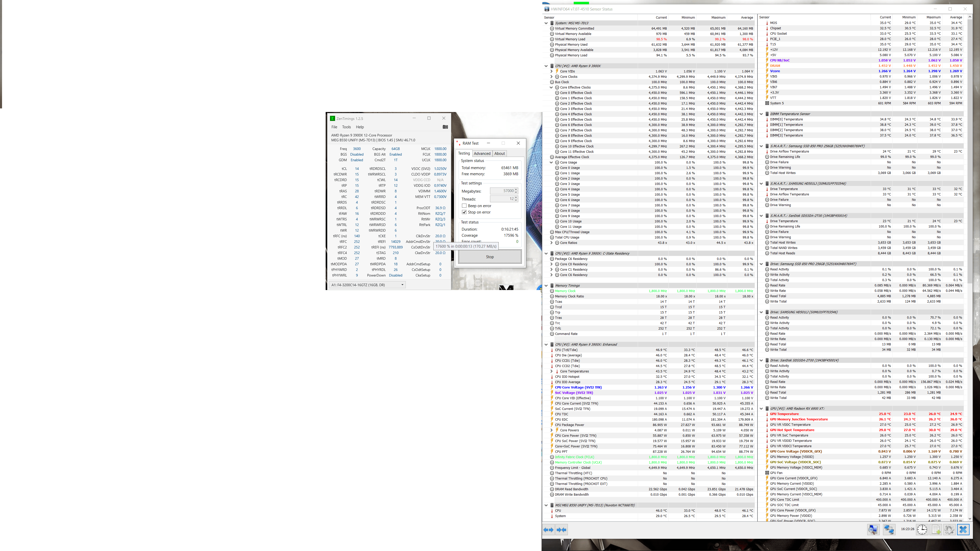This screenshot has height=551, width=980.
Task: Increase the Threads spinner value in RAM Test
Action: tap(516, 197)
